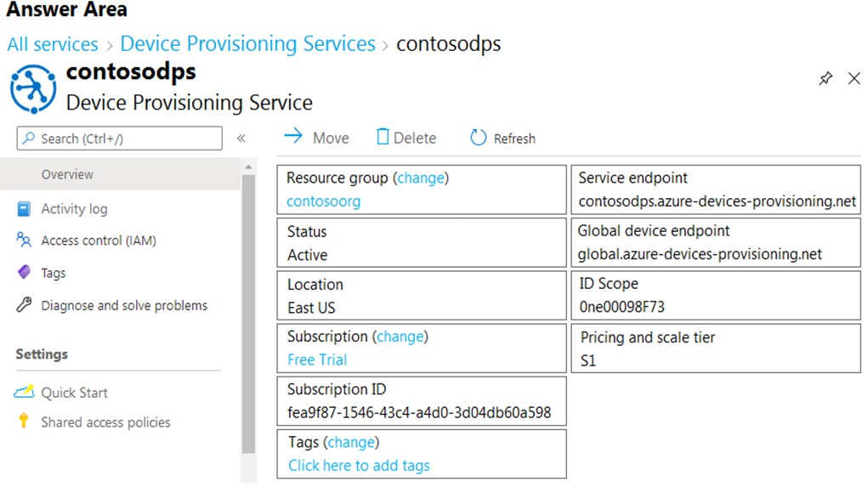Viewport: 868px width, 487px height.
Task: Click the sidebar vertical scrollbar thumb
Action: 248,314
